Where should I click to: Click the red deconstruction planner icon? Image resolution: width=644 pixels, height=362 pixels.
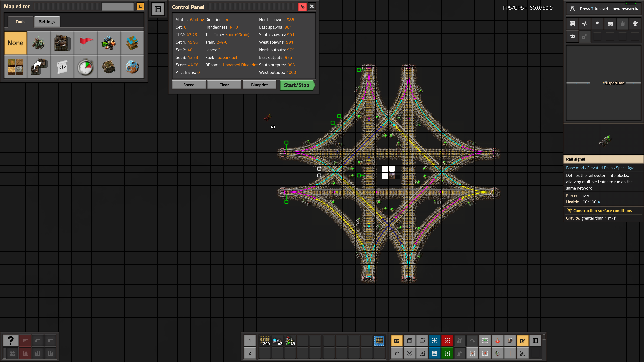(x=447, y=341)
